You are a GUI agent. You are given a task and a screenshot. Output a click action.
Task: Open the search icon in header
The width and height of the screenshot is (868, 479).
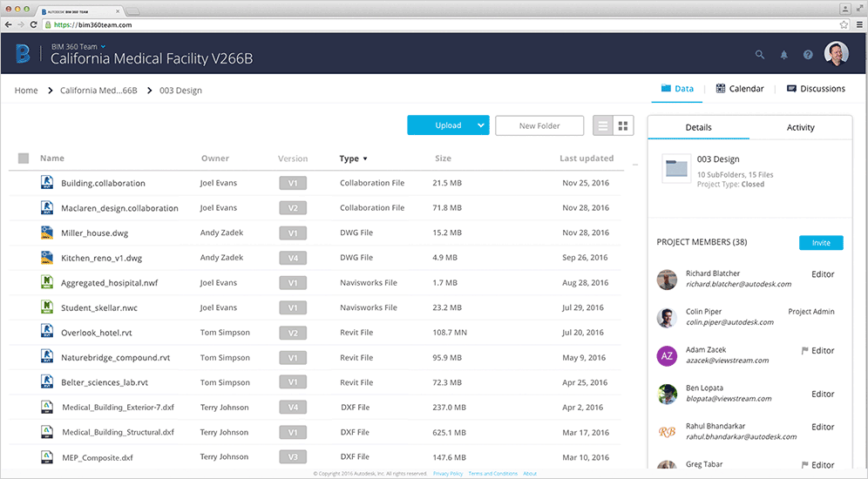(x=760, y=55)
